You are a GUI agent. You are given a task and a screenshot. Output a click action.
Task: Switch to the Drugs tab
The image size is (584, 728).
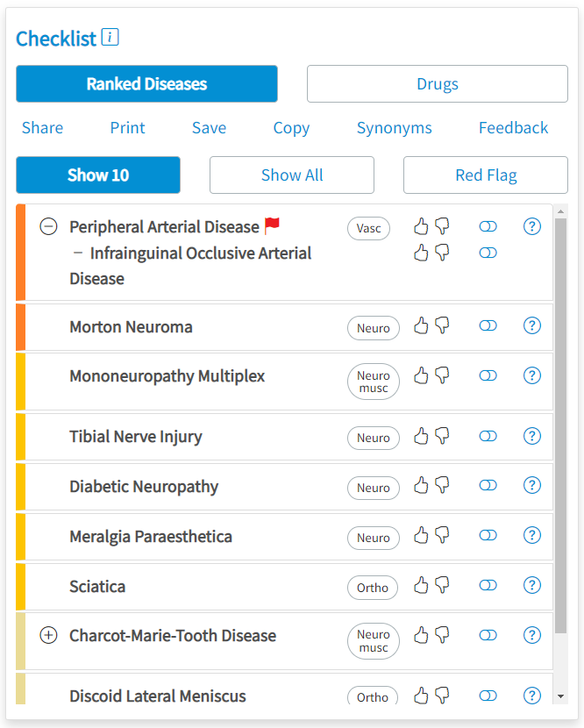(437, 84)
